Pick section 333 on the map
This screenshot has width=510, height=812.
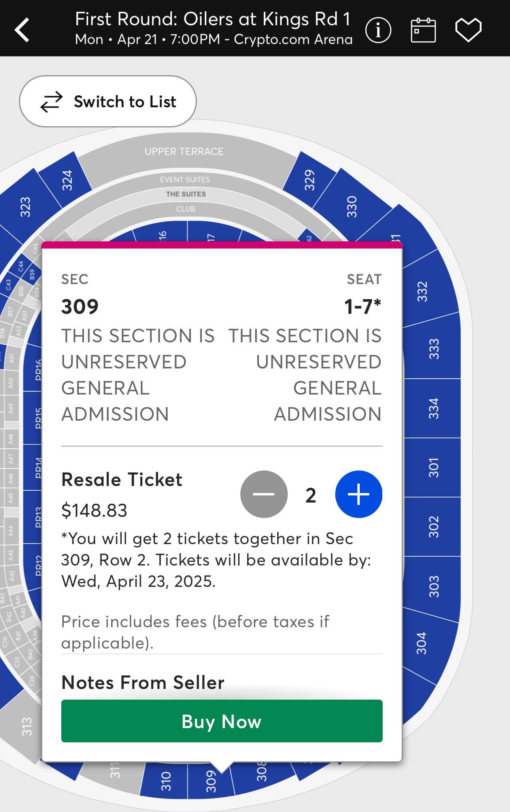tap(434, 349)
